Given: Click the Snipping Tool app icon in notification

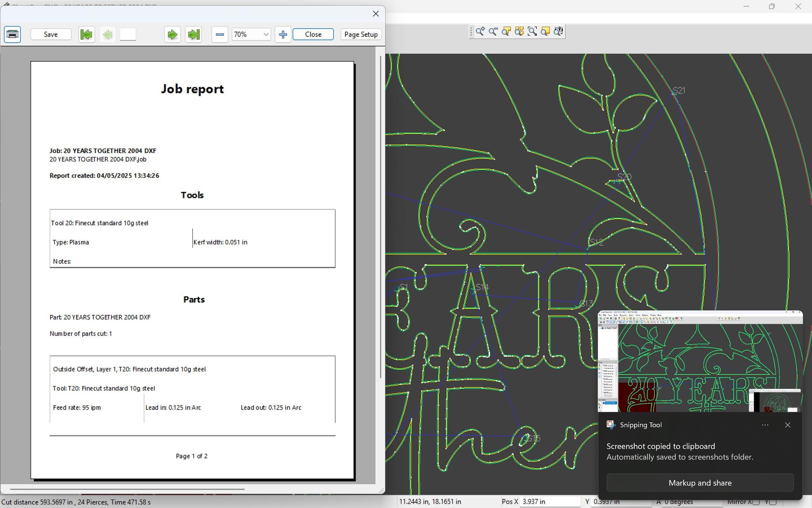Looking at the screenshot, I should click(611, 425).
